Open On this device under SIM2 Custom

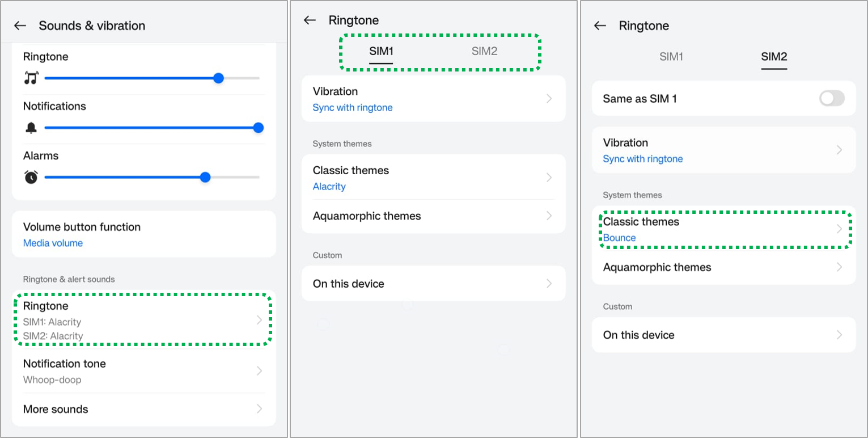pyautogui.click(x=723, y=335)
